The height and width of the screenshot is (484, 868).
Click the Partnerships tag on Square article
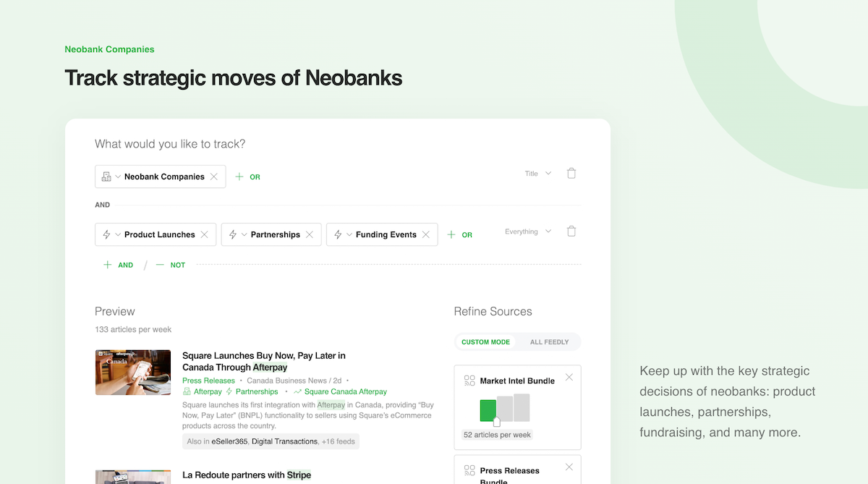pos(252,391)
